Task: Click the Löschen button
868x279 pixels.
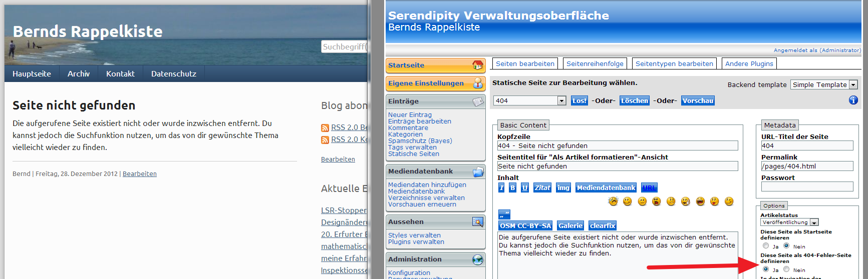Action: tap(634, 100)
